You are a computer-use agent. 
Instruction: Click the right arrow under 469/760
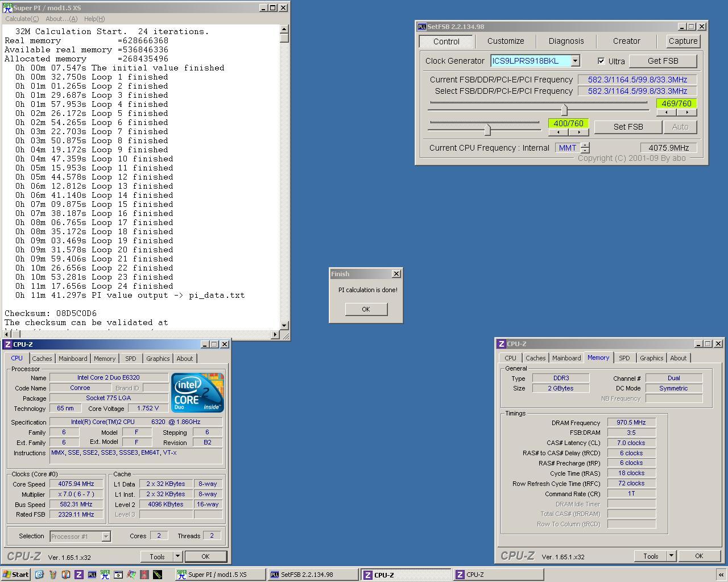coord(686,112)
